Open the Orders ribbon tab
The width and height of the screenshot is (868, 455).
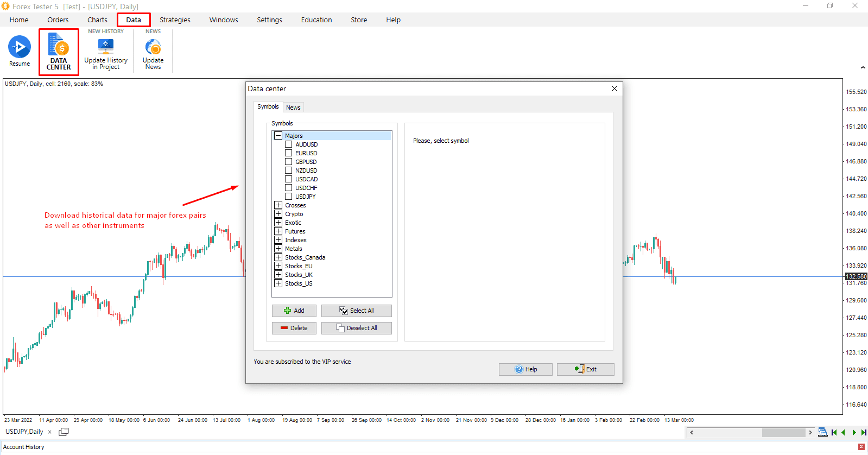[x=58, y=20]
